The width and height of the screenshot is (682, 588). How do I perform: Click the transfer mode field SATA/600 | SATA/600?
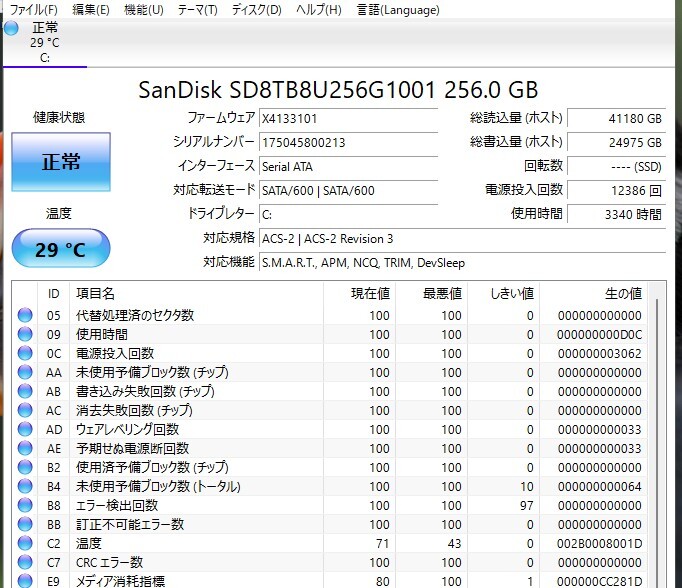click(x=348, y=190)
